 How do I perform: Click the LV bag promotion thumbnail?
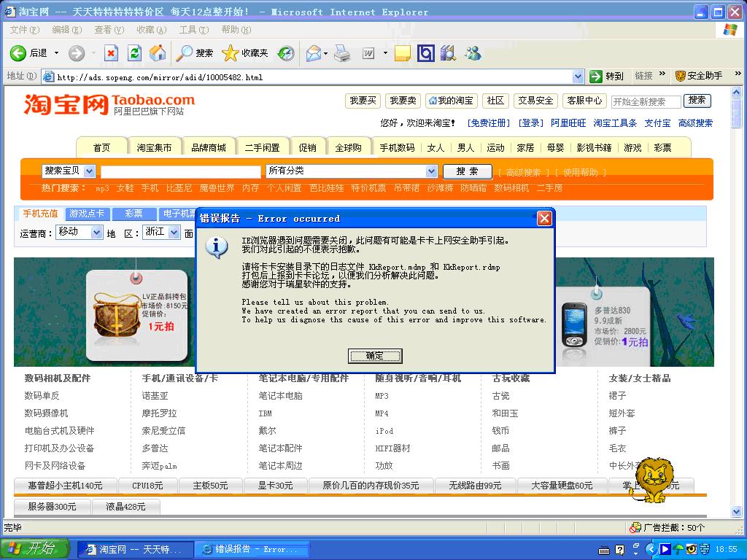point(137,316)
